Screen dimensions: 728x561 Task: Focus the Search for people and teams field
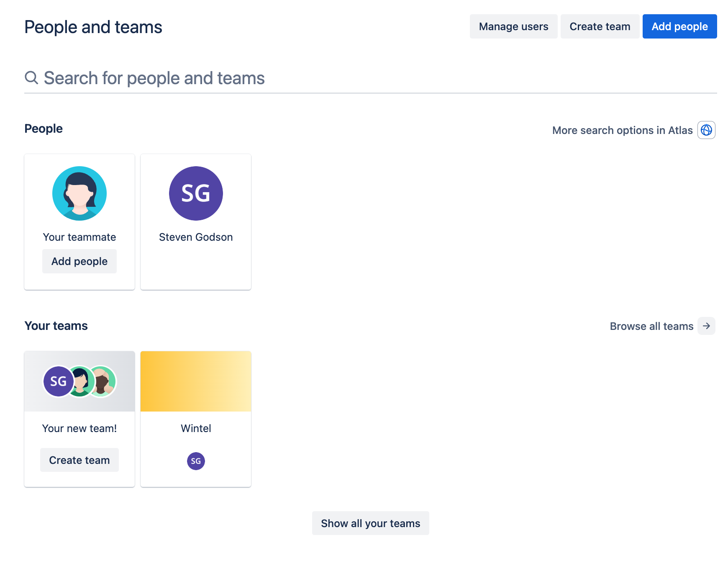coord(377,78)
